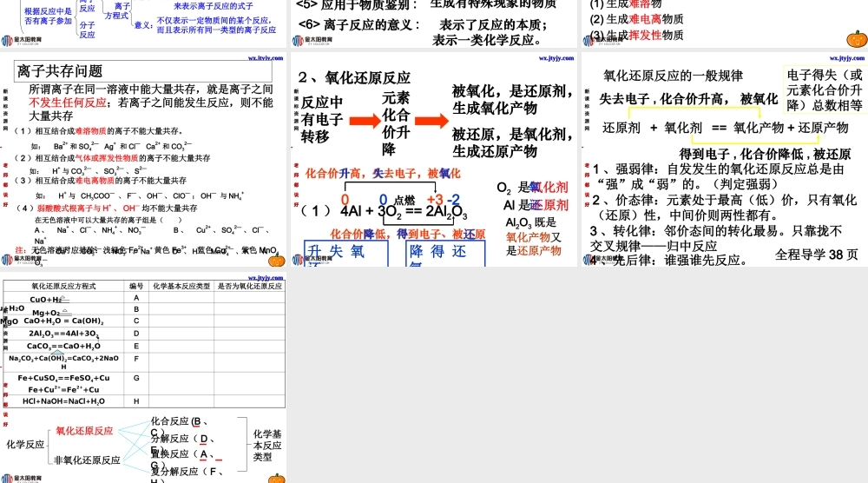
Task: Open wx.jtyjy.com link on 2、氧化还原反应 slide
Action: (x=556, y=57)
